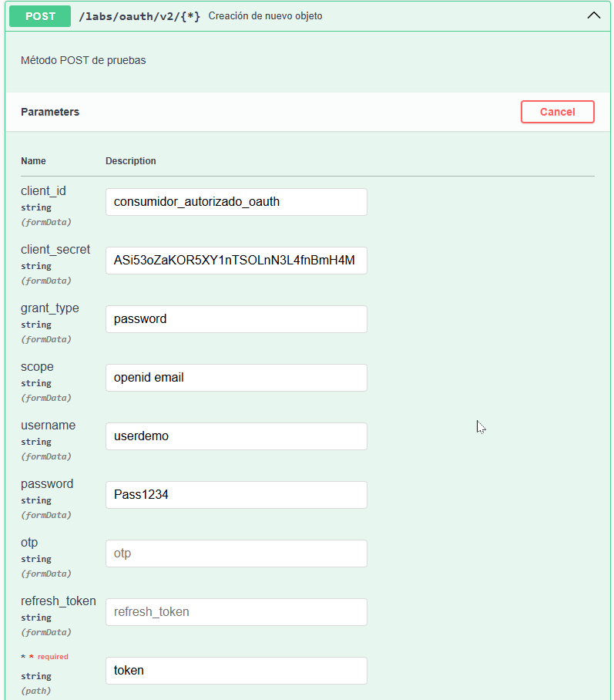Click the green POST method badge
This screenshot has width=614, height=700.
coord(40,16)
